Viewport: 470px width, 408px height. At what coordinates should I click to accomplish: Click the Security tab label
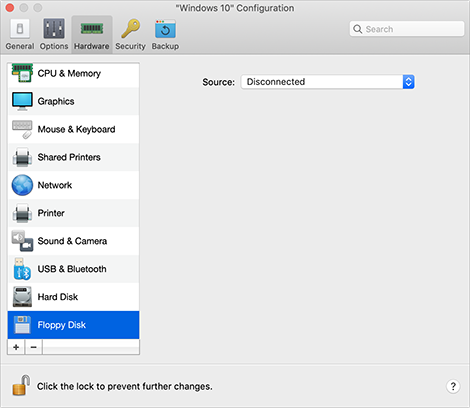(x=130, y=46)
